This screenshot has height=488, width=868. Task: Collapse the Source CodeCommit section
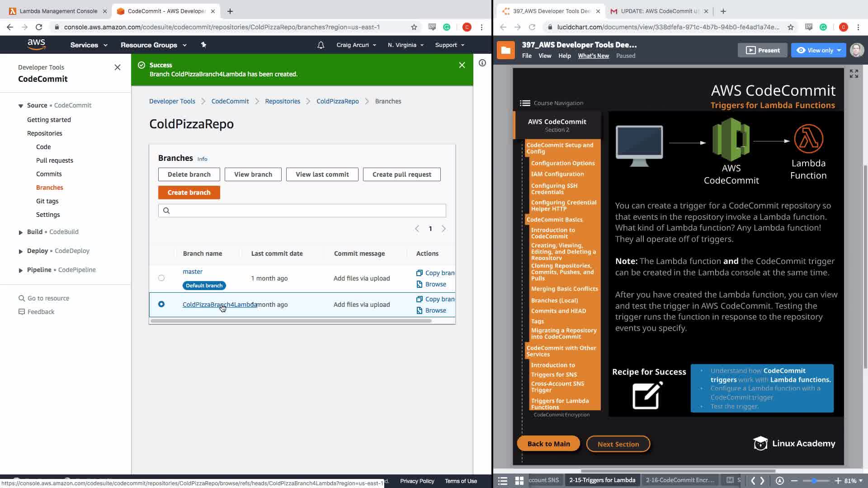click(20, 106)
